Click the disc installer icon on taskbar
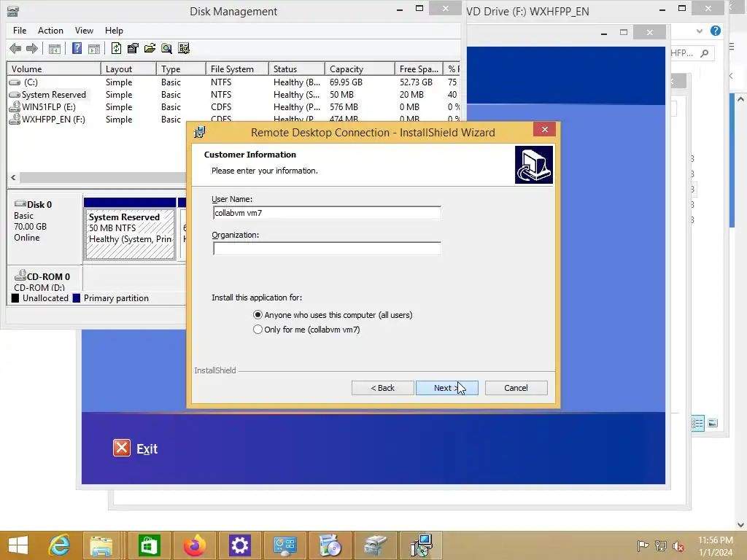The image size is (747, 560). [x=330, y=545]
